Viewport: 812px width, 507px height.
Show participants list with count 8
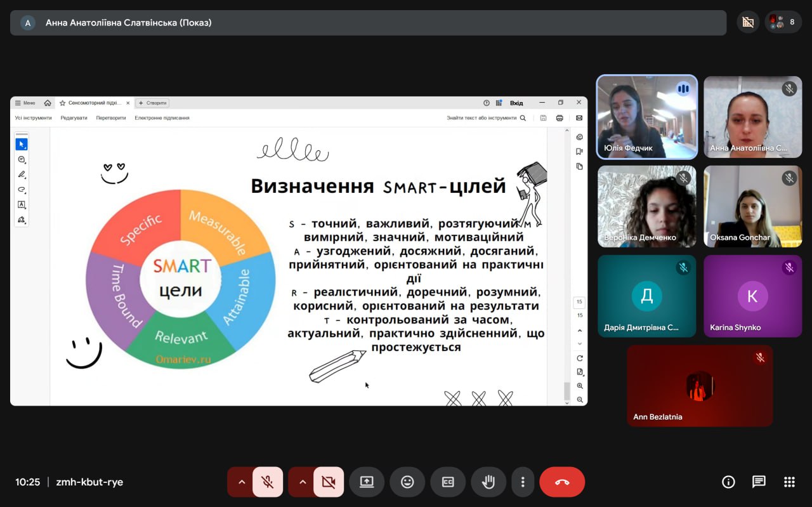[x=783, y=22]
